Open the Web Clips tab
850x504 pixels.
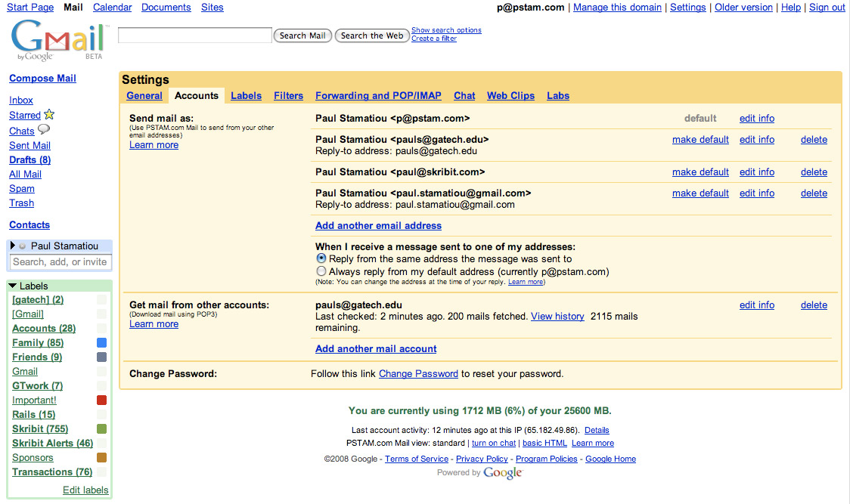(510, 95)
